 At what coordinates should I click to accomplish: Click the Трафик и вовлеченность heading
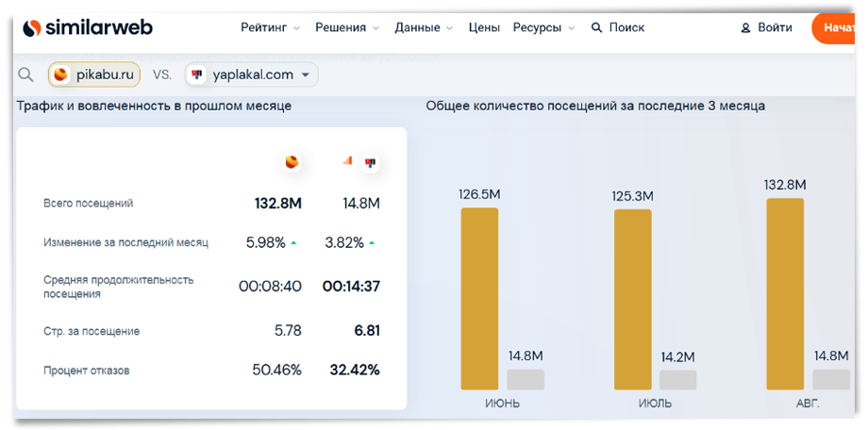[x=155, y=106]
